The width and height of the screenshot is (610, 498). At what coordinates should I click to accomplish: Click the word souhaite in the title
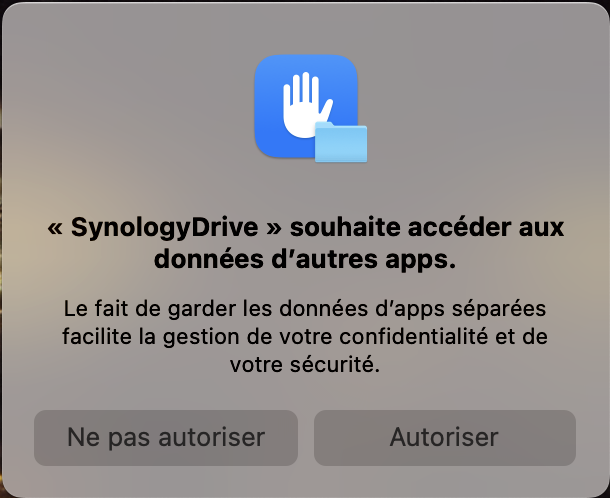pos(345,227)
